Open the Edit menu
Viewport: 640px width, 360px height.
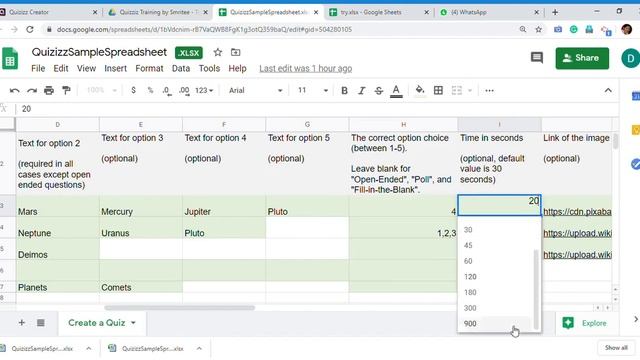61,69
